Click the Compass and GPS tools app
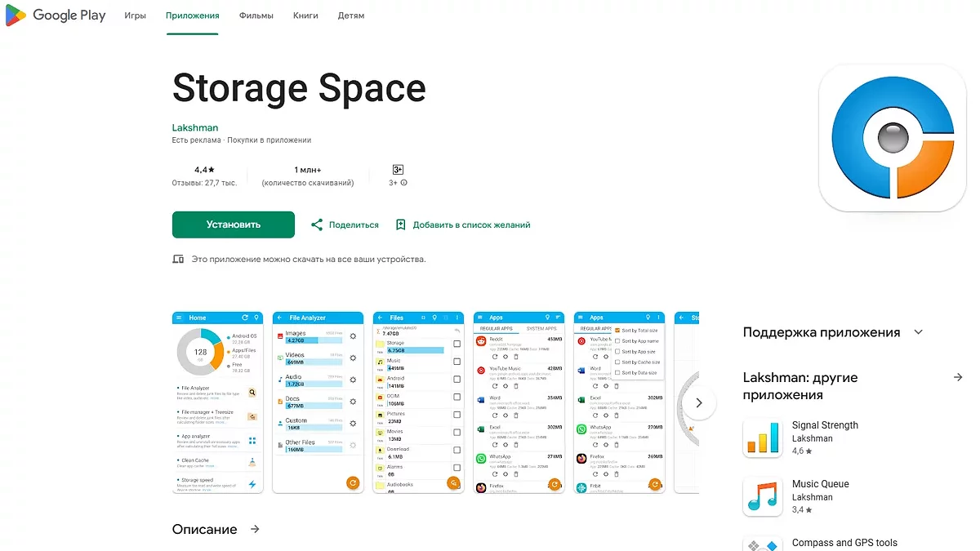The image size is (980, 551). coord(844,543)
